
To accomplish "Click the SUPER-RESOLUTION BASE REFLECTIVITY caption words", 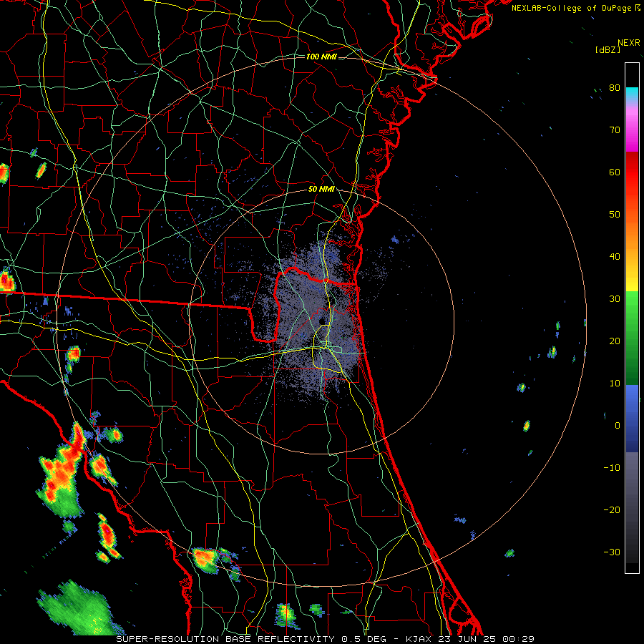I will coord(225,639).
